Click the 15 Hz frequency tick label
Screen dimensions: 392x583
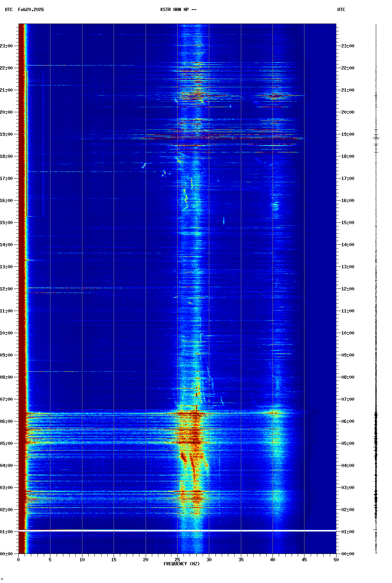(x=114, y=560)
